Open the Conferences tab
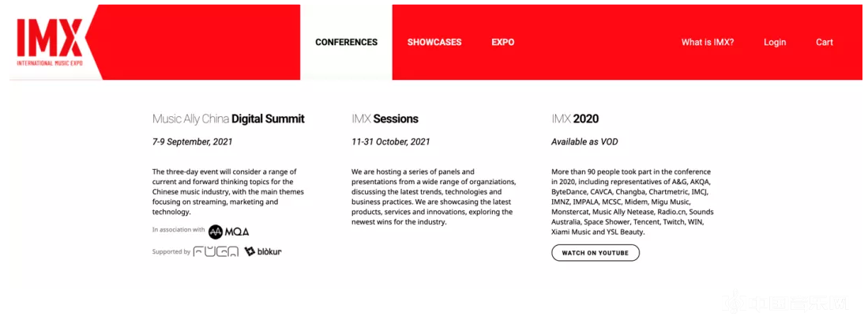 tap(346, 43)
